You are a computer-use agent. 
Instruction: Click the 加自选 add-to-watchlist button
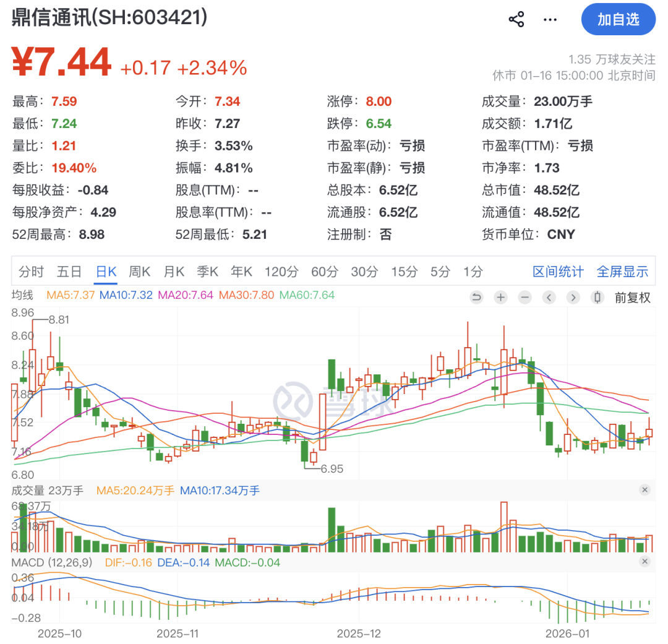[619, 19]
